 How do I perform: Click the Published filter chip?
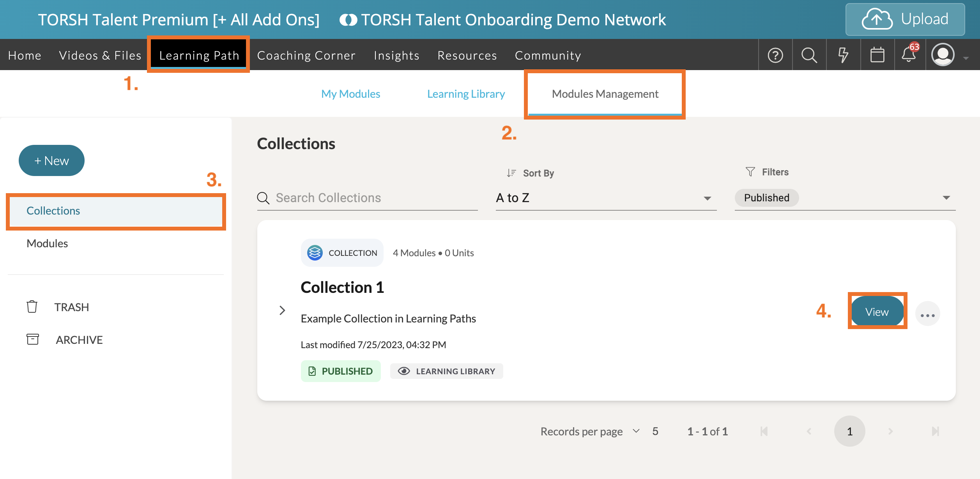click(x=767, y=198)
